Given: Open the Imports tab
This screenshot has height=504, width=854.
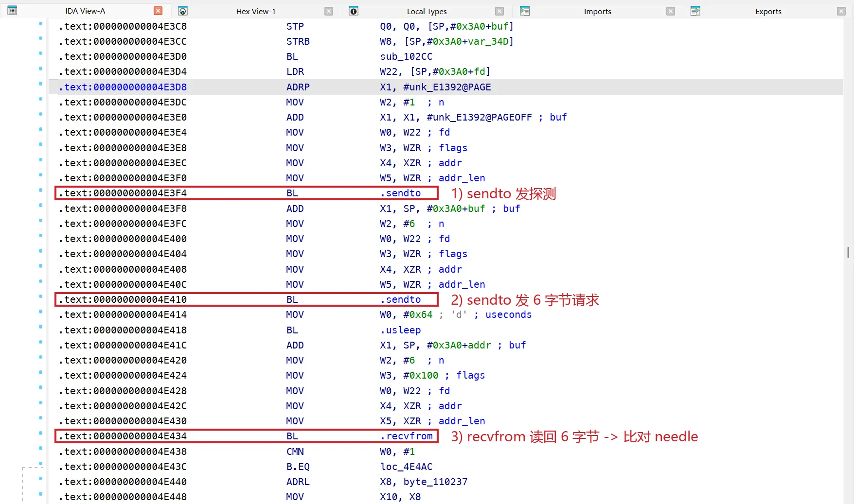Looking at the screenshot, I should (x=597, y=11).
